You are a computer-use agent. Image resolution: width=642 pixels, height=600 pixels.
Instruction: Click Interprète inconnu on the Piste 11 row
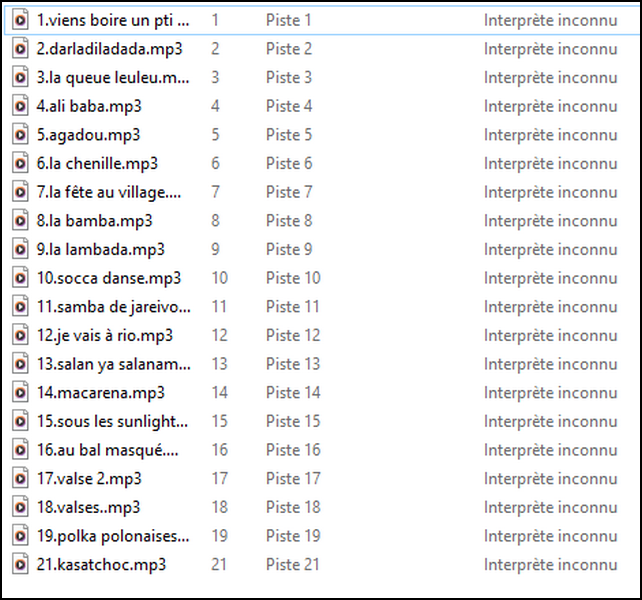pos(550,307)
